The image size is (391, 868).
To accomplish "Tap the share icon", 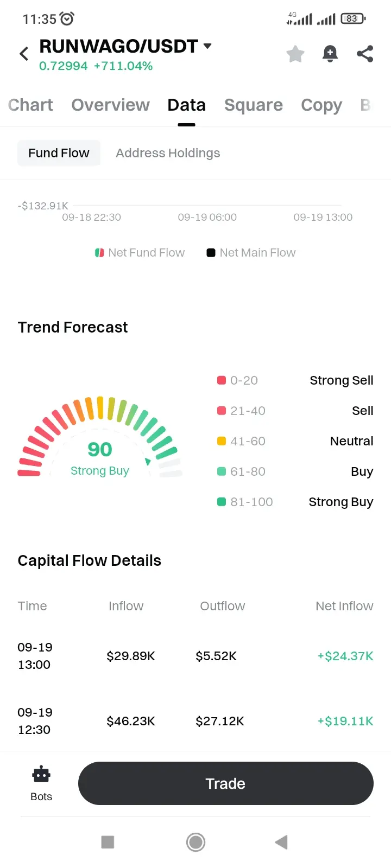I will pyautogui.click(x=365, y=54).
